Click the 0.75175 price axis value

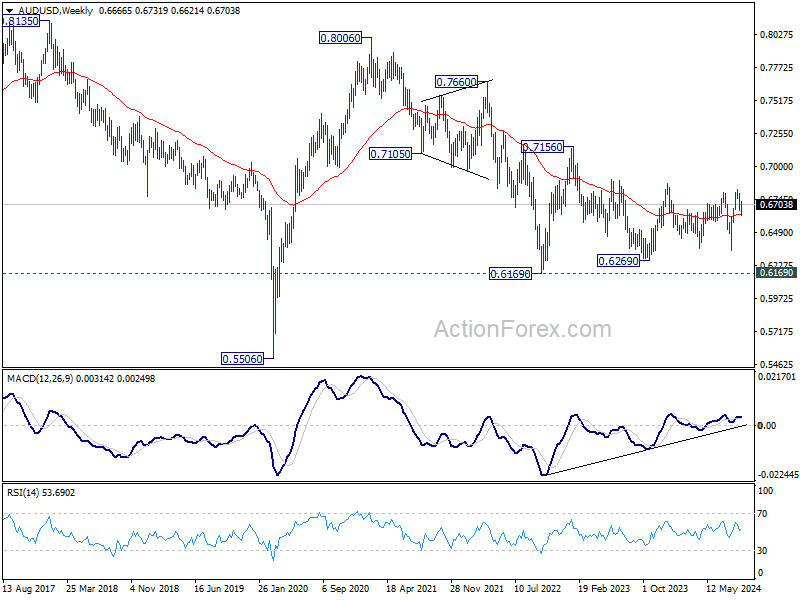point(777,101)
